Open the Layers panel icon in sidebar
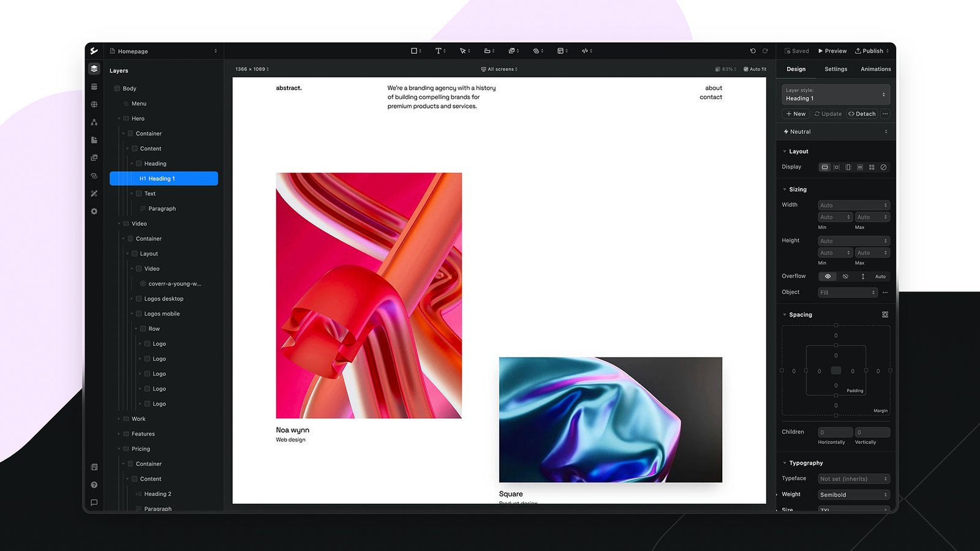The height and width of the screenshot is (551, 980). coord(94,69)
